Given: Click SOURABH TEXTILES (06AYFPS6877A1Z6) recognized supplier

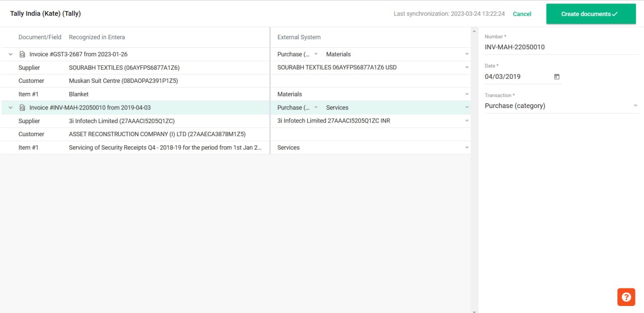Looking at the screenshot, I should pos(124,67).
